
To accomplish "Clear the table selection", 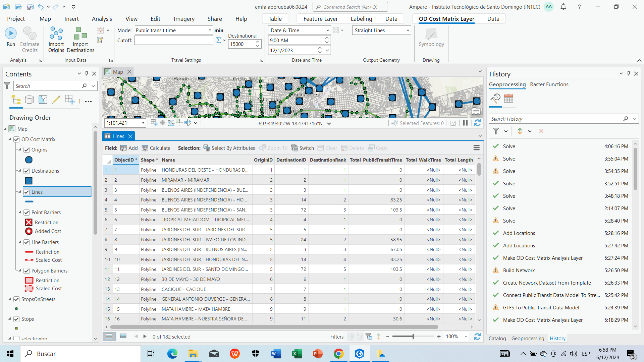I will tap(327, 148).
